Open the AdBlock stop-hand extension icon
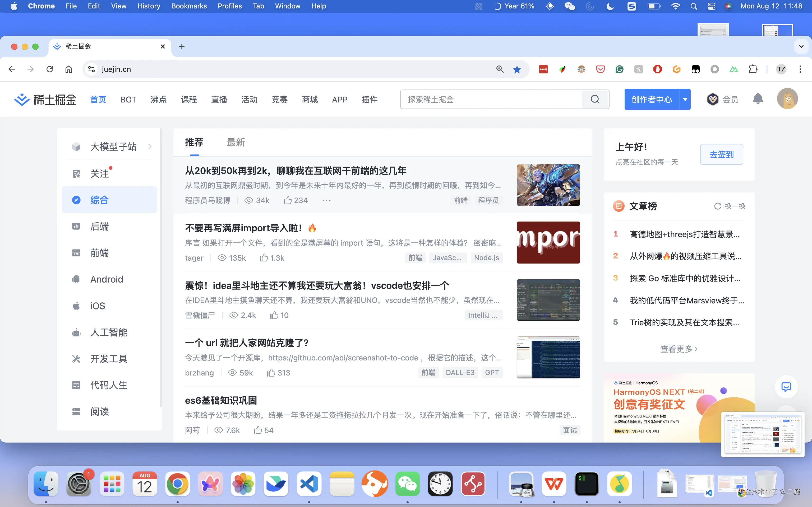 point(657,69)
